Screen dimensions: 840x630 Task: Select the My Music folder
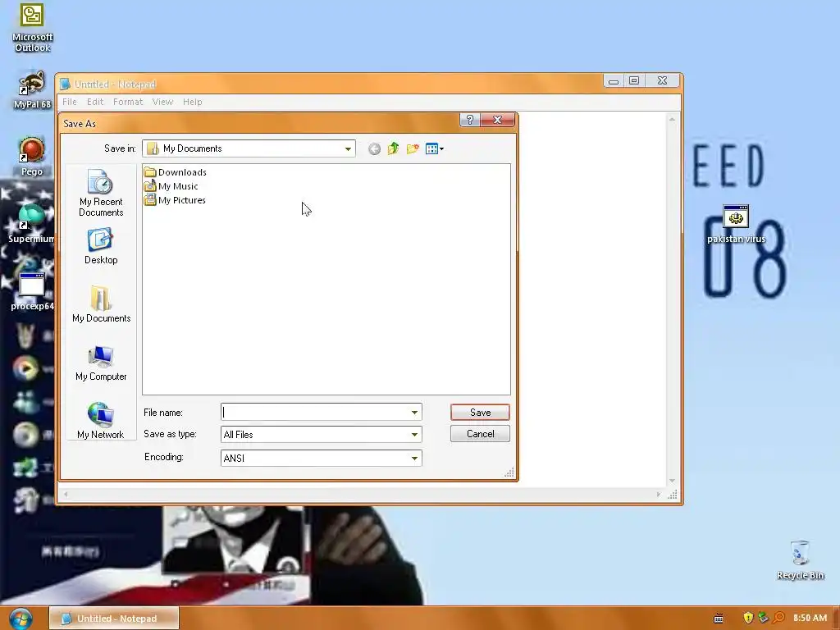[x=171, y=186]
